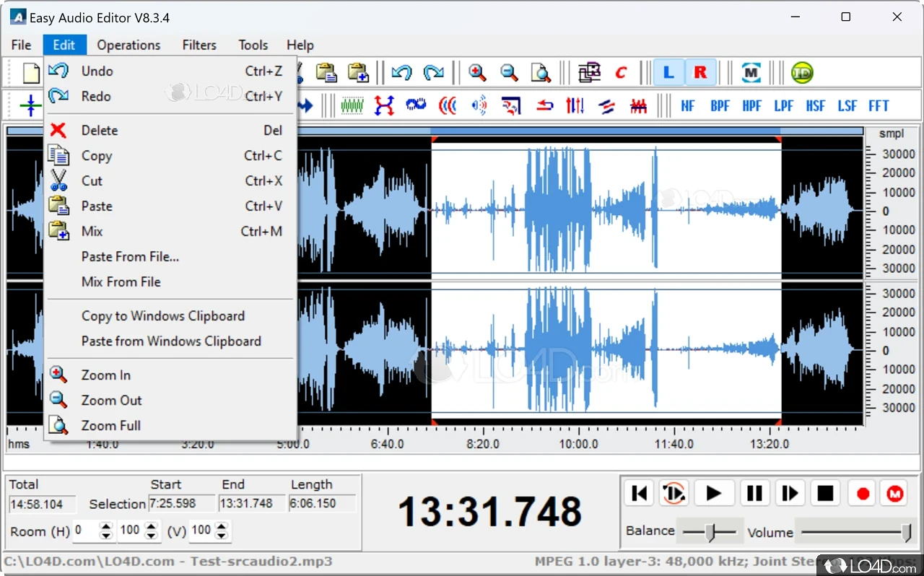
Task: Open the Operations menu
Action: coord(128,45)
